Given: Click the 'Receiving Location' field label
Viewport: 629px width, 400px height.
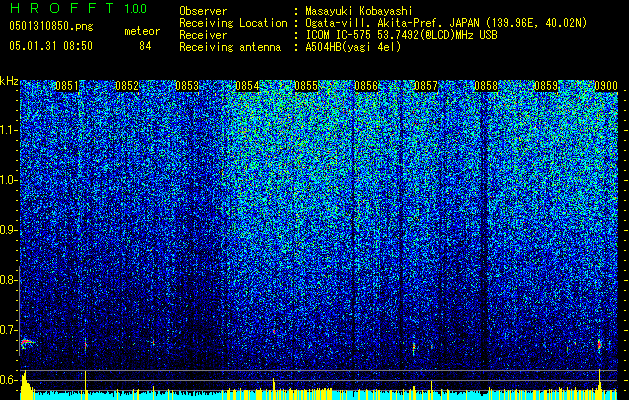Looking at the screenshot, I should 233,23.
